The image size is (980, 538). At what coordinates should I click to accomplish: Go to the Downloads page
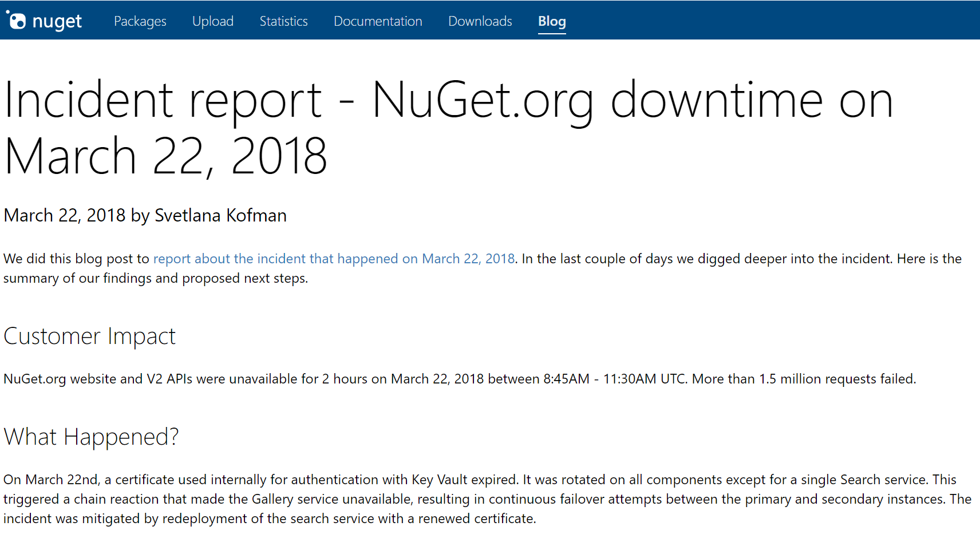click(480, 21)
